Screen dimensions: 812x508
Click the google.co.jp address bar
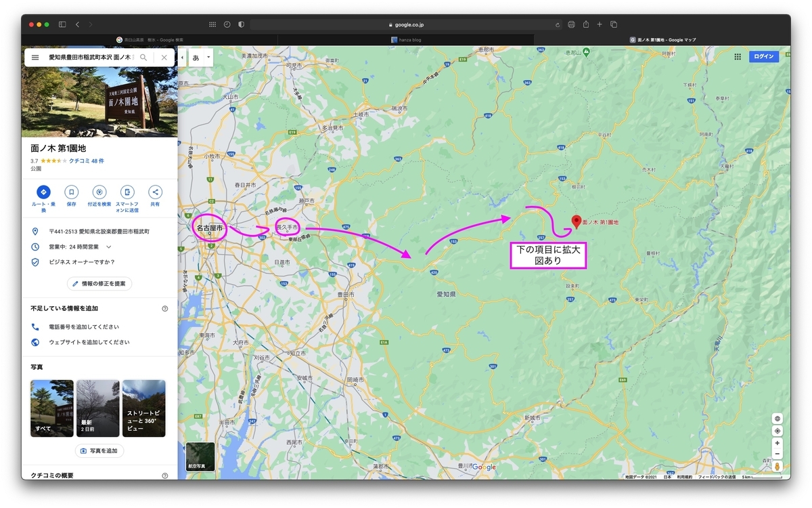tap(406, 24)
